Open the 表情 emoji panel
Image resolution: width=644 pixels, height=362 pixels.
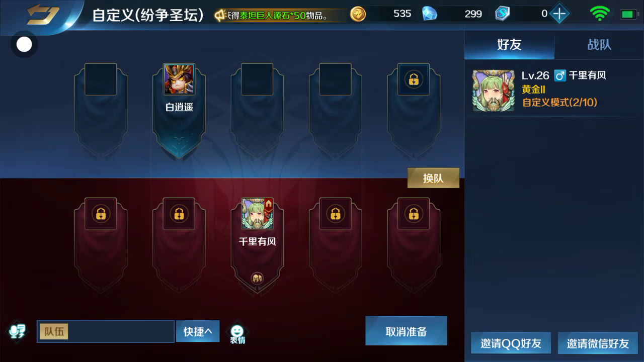click(237, 334)
